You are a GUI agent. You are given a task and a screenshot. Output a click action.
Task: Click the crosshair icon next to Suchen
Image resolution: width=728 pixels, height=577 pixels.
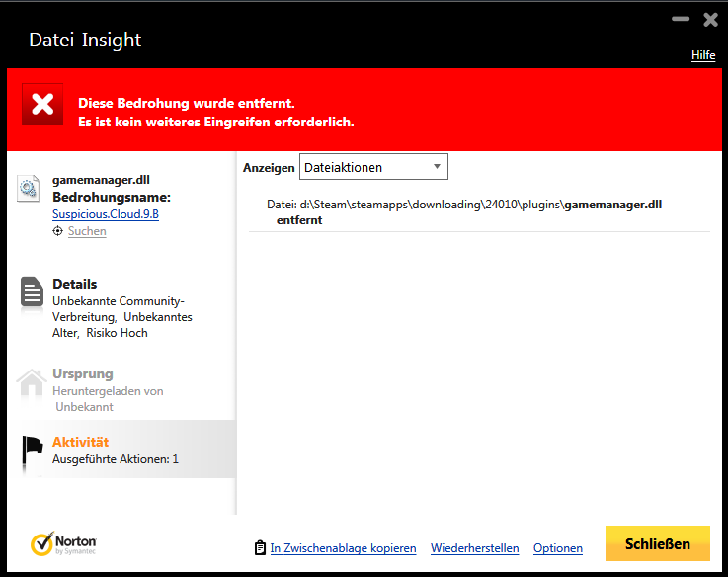pyautogui.click(x=57, y=231)
